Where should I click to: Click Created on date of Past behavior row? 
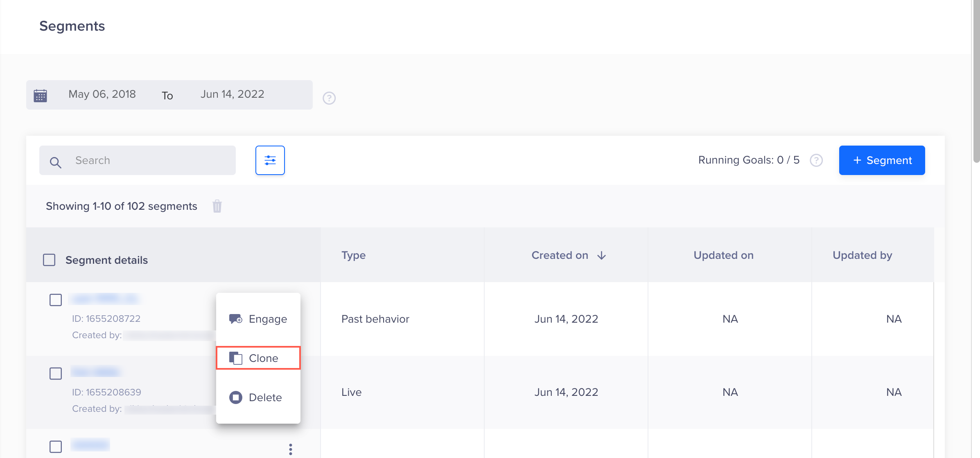[x=566, y=319]
